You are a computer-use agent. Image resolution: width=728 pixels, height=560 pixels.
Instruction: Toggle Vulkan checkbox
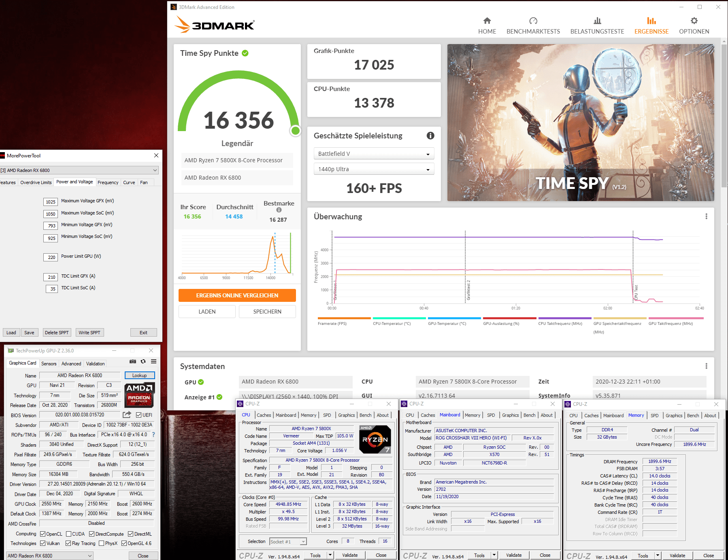43,543
